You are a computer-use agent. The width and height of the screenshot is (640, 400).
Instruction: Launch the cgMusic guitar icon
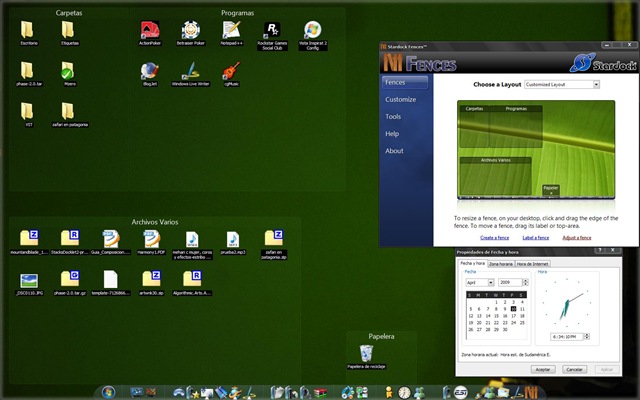coord(231,71)
